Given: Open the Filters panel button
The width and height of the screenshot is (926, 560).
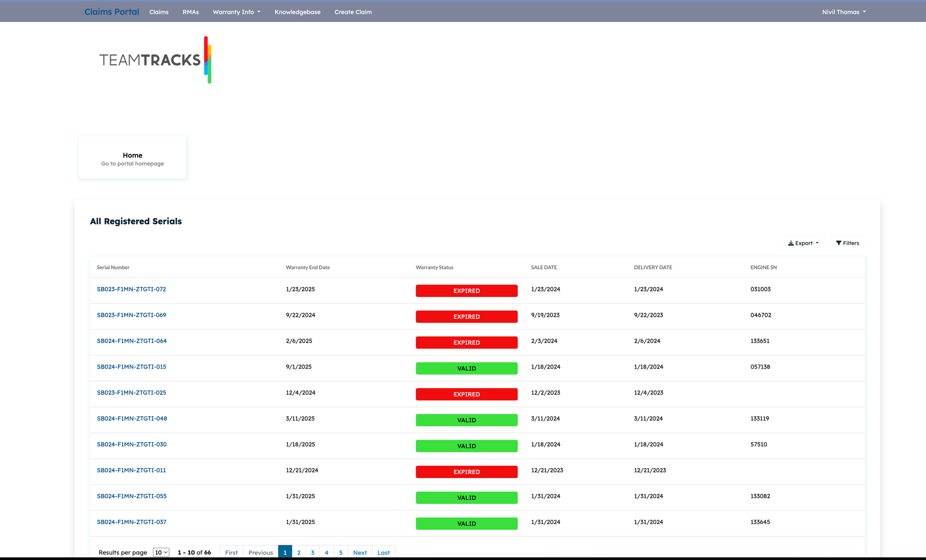Looking at the screenshot, I should point(847,243).
